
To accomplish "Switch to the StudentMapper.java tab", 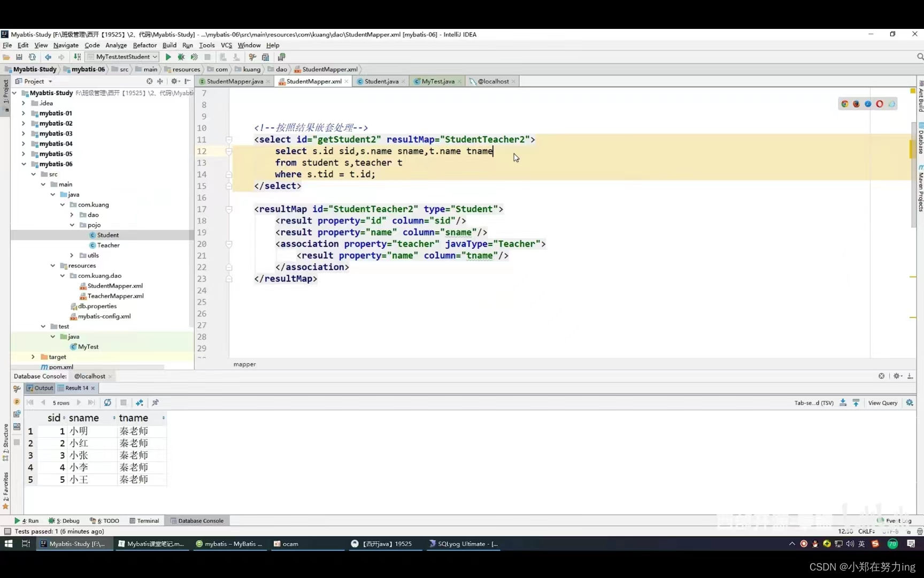I will pyautogui.click(x=234, y=81).
